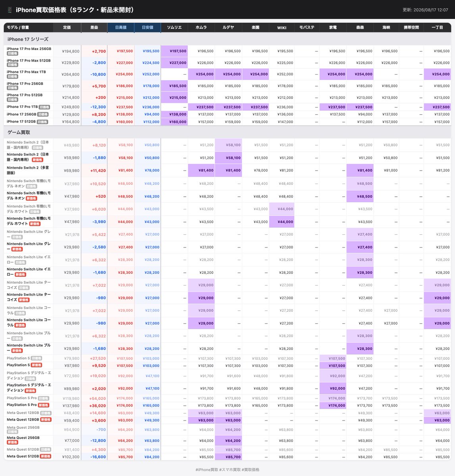
Task: Open the iPhone 17 Pro Max 256GB row label
Action: coord(29,49)
